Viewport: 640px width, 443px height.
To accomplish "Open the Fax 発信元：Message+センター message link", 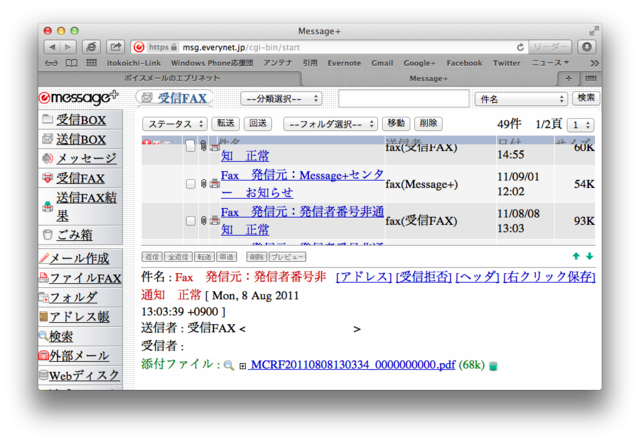I will (302, 184).
